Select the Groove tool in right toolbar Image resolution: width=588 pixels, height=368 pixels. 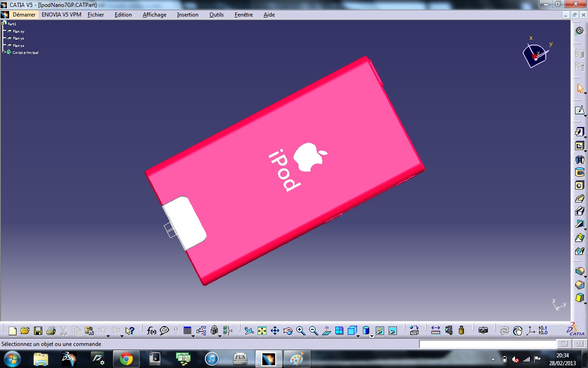coord(580,172)
